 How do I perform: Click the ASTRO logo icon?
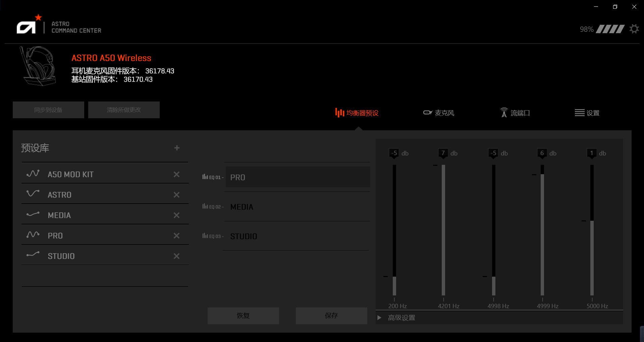30,24
